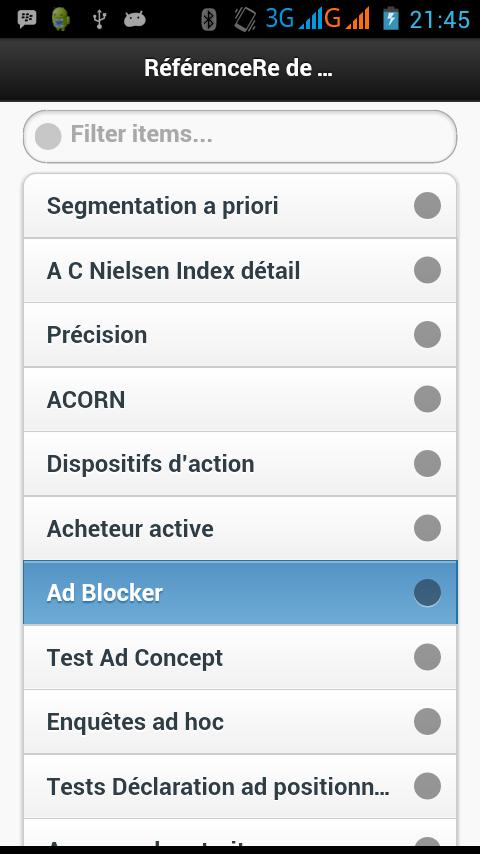Open Dispositifs d'action item

point(240,463)
